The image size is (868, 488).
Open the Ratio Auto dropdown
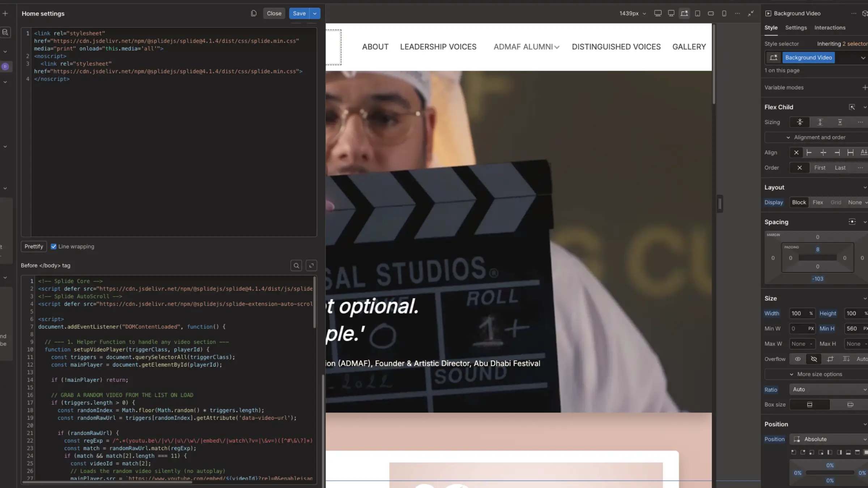829,389
